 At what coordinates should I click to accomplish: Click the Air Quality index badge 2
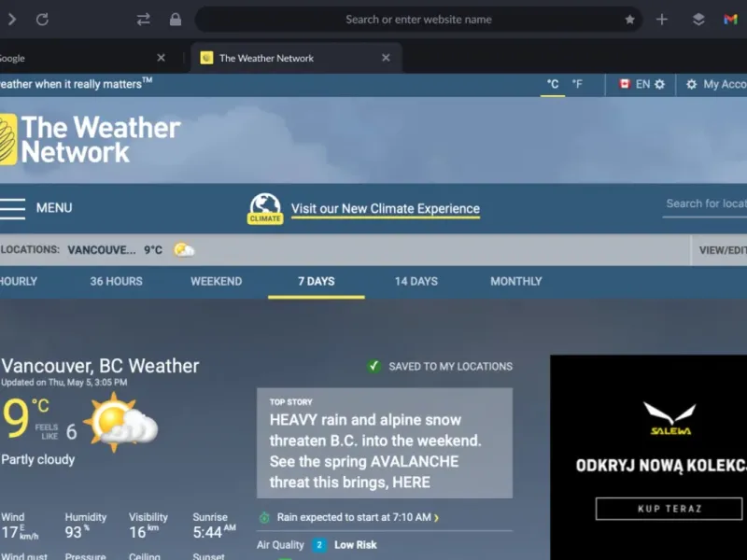click(x=319, y=545)
